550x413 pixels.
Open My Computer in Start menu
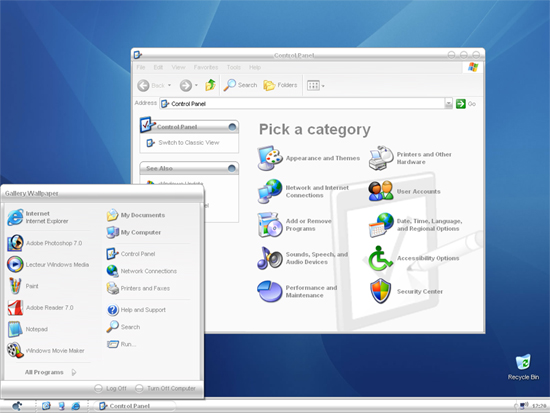(134, 232)
